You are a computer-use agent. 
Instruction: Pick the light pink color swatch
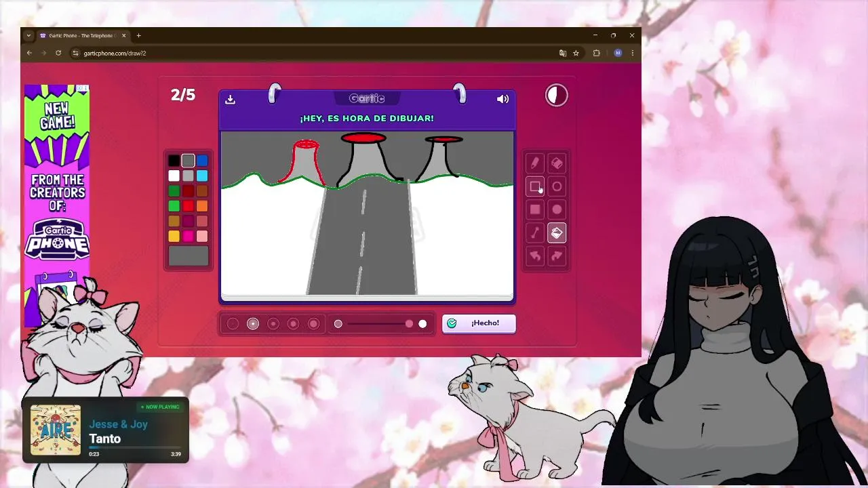(x=202, y=236)
